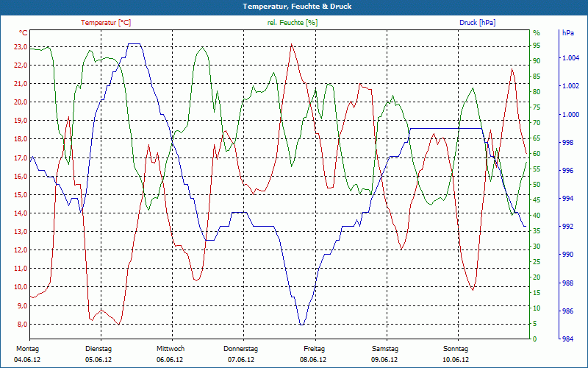Click the '15,0' temperature axis value
This screenshot has width=588, height=368.
tap(21, 194)
